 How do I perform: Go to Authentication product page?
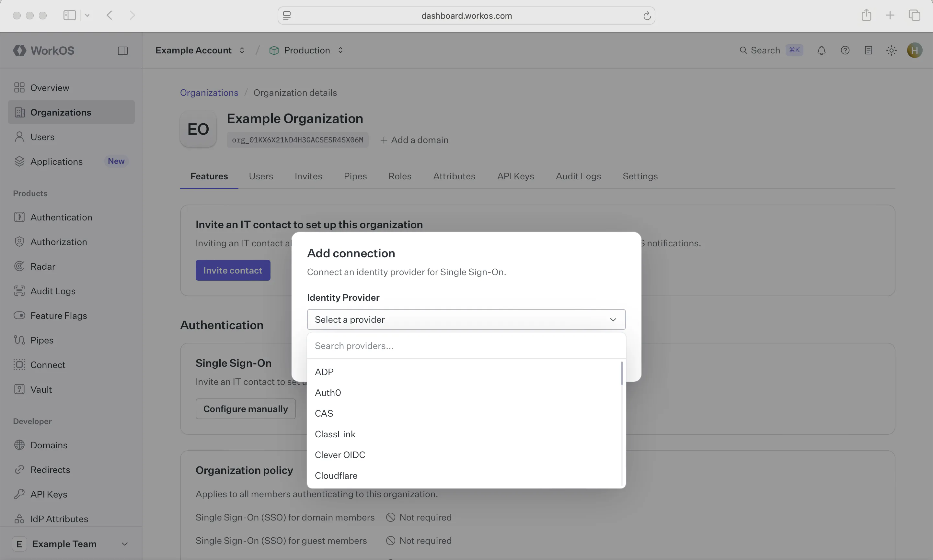tap(71, 217)
